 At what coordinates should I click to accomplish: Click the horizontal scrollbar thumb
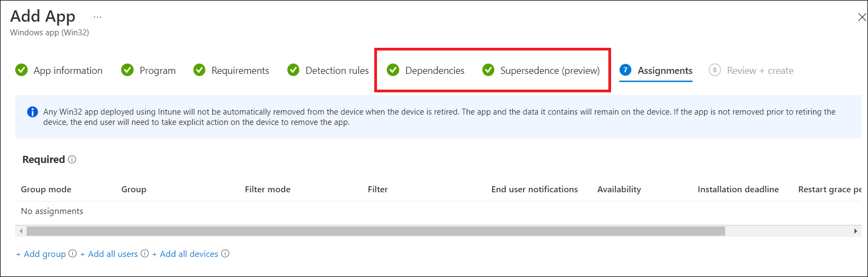pos(375,231)
